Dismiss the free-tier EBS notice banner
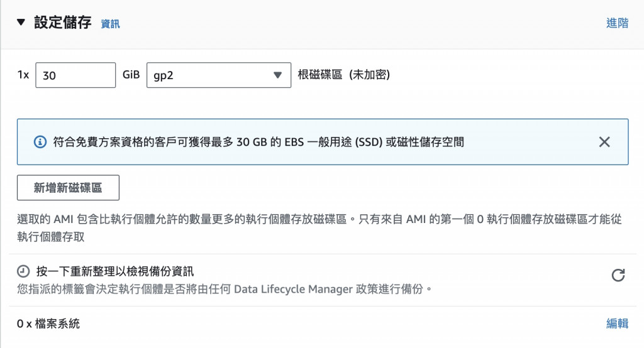Screen dimensions: 644x348 click(x=604, y=142)
